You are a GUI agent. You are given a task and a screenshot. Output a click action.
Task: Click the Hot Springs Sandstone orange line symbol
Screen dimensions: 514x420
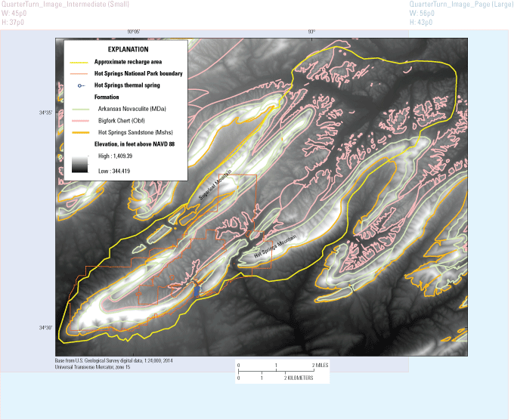[x=79, y=131]
